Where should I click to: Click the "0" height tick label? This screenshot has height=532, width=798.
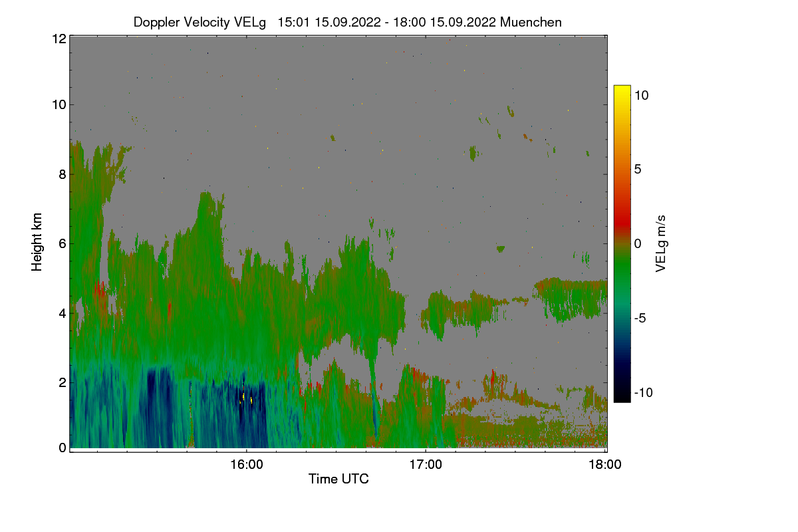click(x=62, y=448)
